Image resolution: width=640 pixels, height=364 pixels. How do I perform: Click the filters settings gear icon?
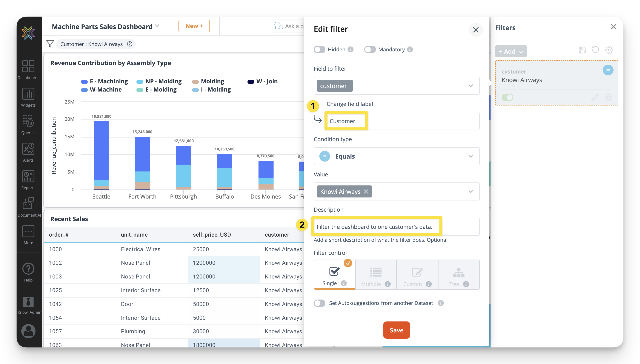click(609, 50)
